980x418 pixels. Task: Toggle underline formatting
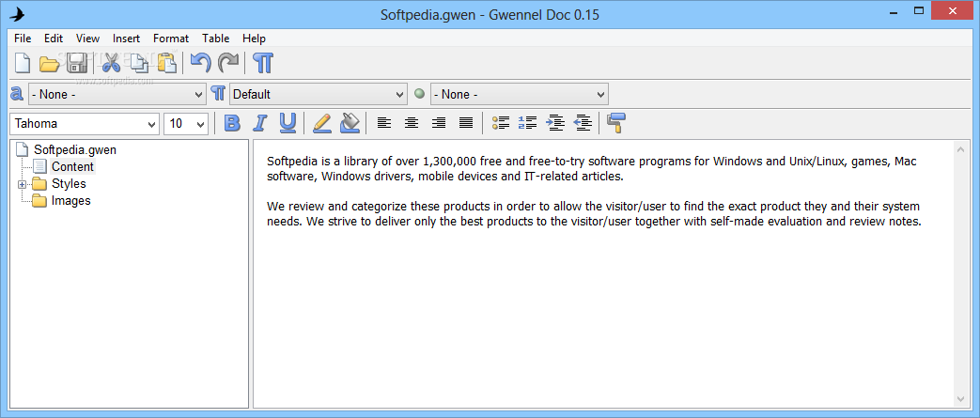point(288,123)
